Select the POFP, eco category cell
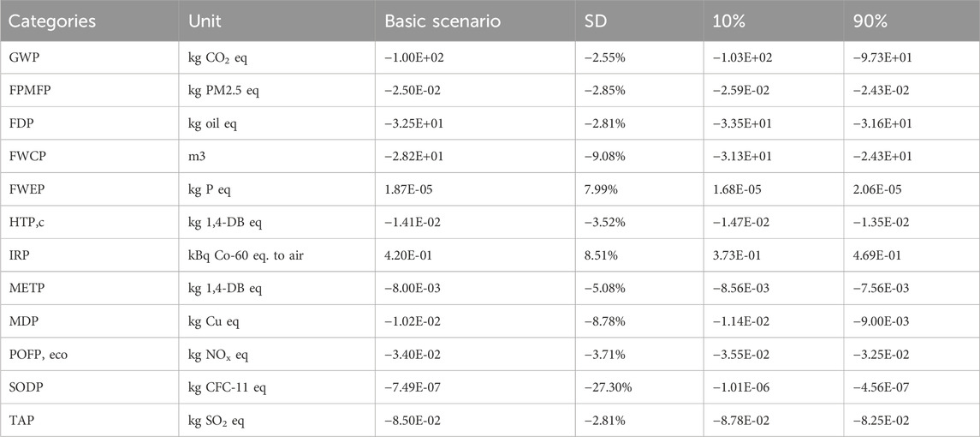The width and height of the screenshot is (980, 437). click(x=43, y=355)
